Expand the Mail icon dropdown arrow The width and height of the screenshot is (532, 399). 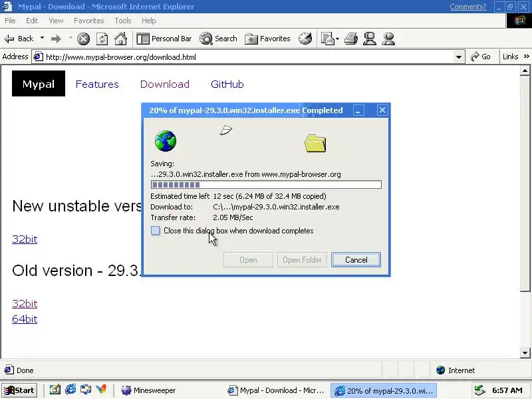(337, 39)
